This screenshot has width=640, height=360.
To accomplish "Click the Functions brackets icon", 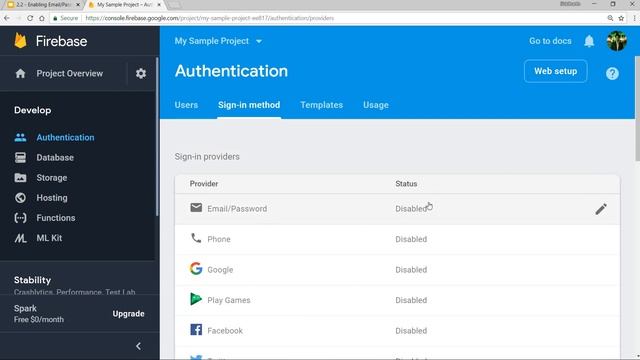I will tap(20, 218).
